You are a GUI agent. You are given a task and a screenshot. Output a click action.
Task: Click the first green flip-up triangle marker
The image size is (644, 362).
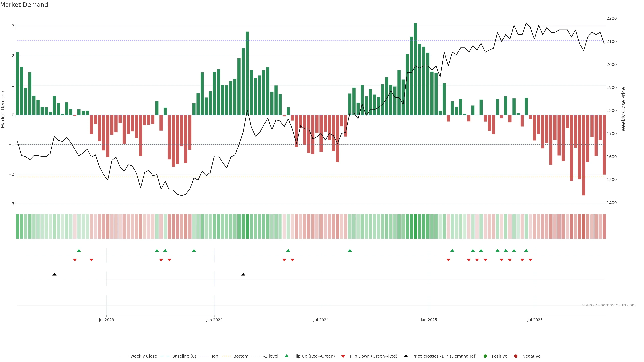coord(79,250)
